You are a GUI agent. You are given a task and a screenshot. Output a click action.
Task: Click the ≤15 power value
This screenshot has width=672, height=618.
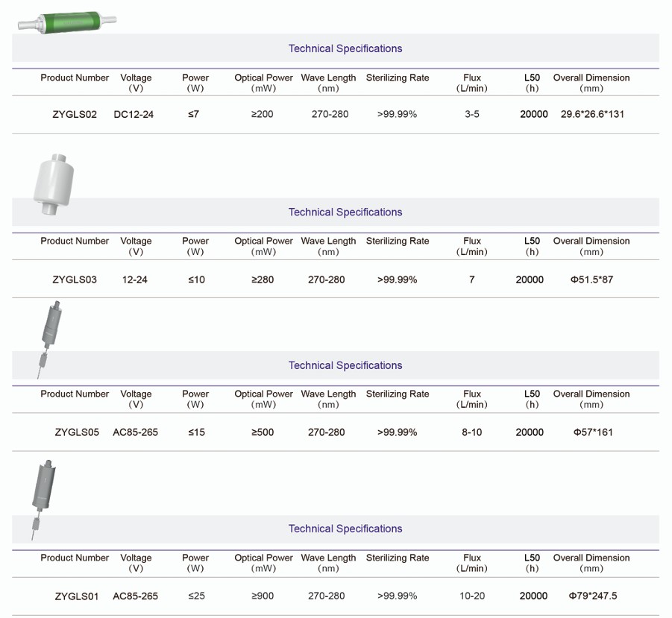coord(196,432)
